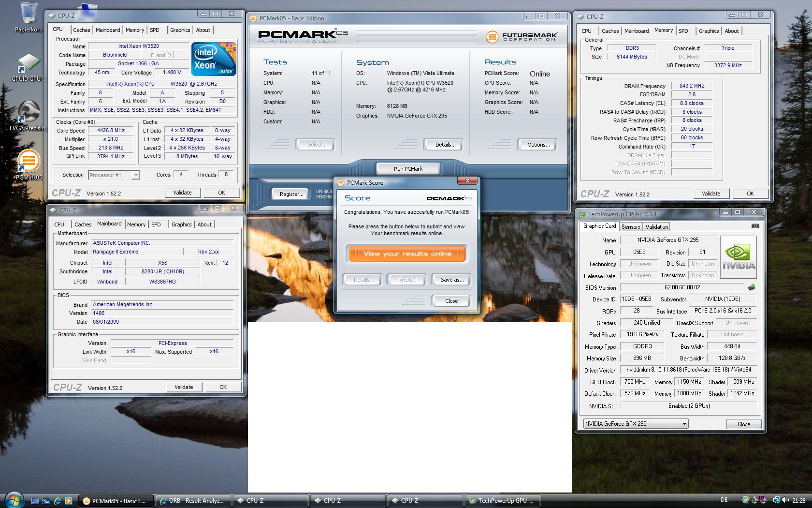The height and width of the screenshot is (508, 812).
Task: Launch Internet Explorer from quick launch
Action: pos(58,501)
